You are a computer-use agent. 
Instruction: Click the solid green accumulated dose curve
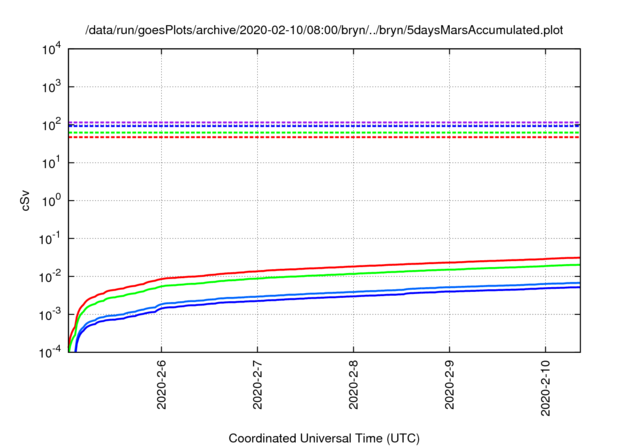click(x=353, y=273)
